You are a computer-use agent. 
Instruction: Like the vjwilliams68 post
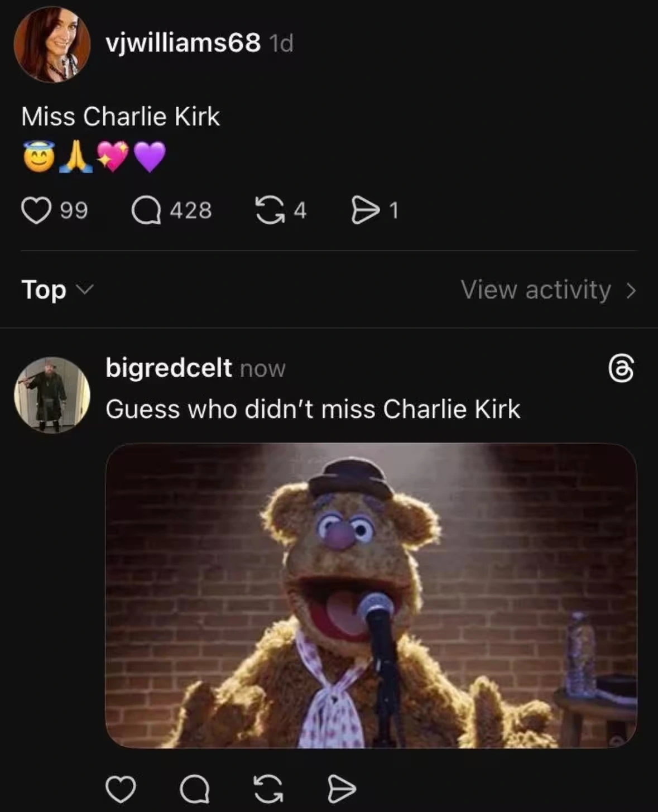point(36,211)
